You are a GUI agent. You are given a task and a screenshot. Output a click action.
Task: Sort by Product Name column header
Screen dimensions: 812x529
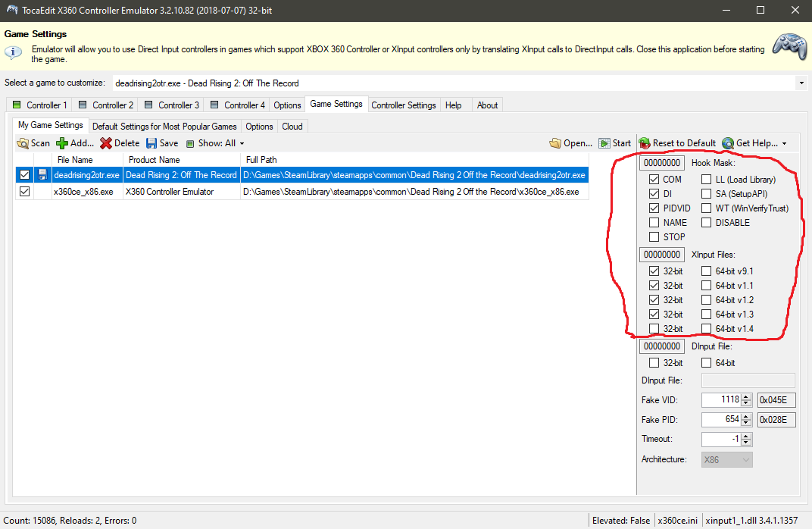point(182,160)
